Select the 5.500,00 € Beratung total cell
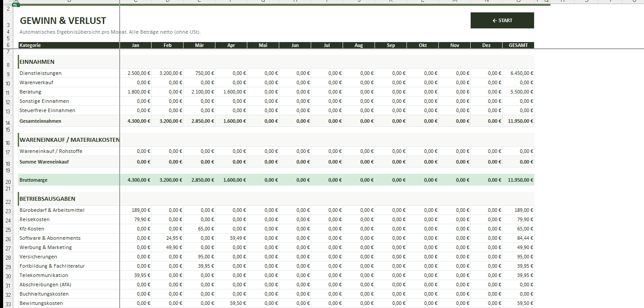This screenshot has width=644, height=308. pos(518,92)
